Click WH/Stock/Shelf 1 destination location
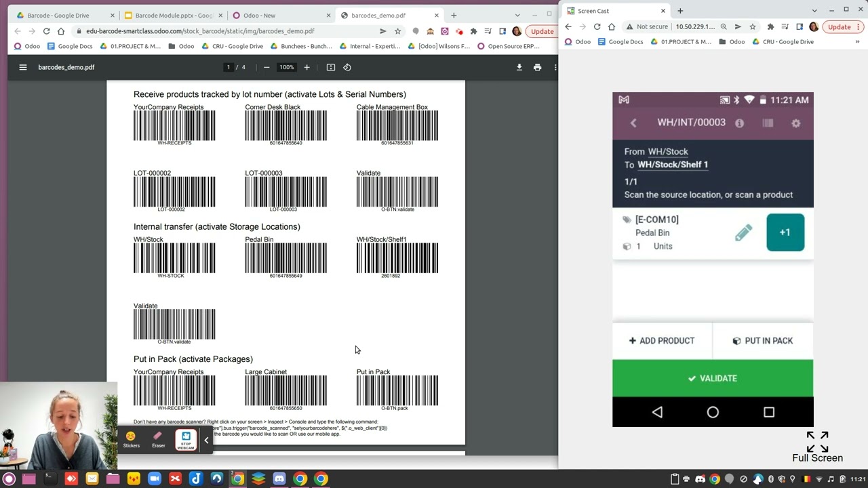 click(x=673, y=165)
